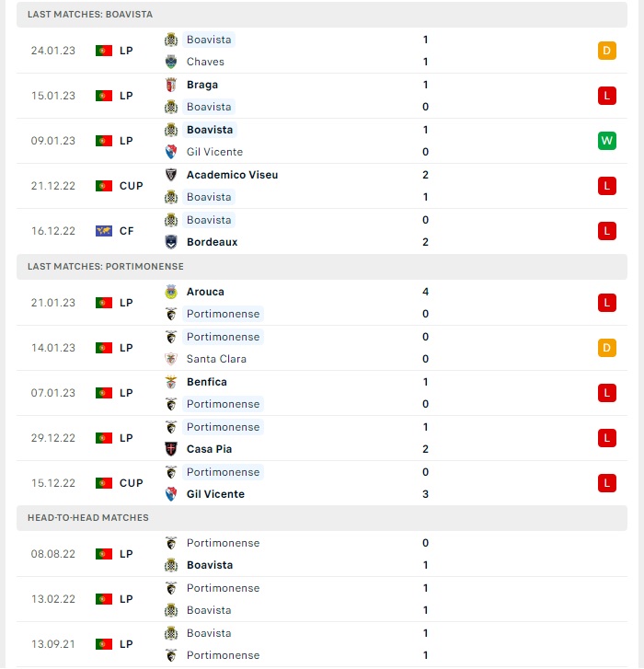Open the 13.02.22 Portimonense vs Boavista match
The image size is (644, 669).
tap(322, 599)
